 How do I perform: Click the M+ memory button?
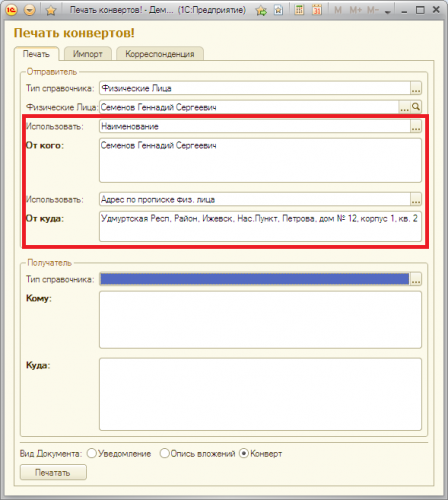356,10
